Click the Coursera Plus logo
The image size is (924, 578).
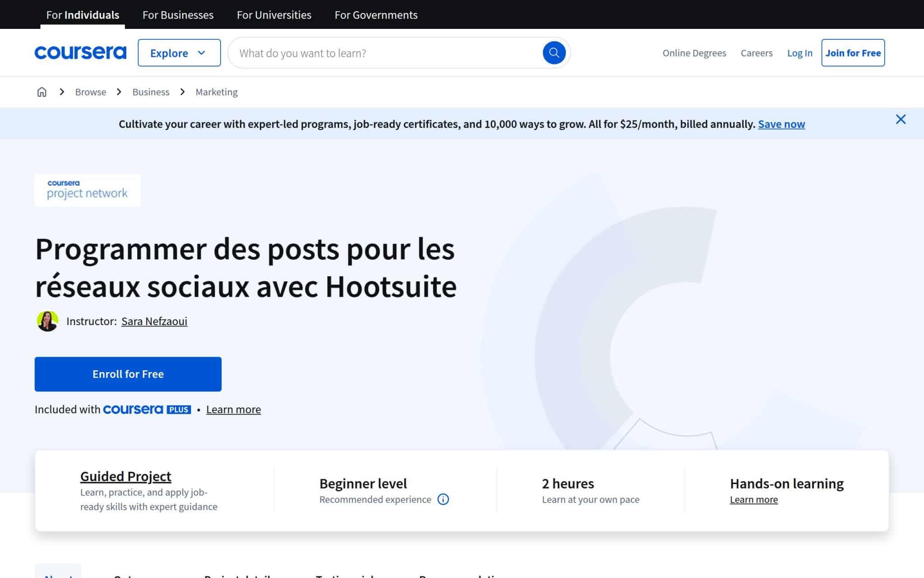pos(147,410)
